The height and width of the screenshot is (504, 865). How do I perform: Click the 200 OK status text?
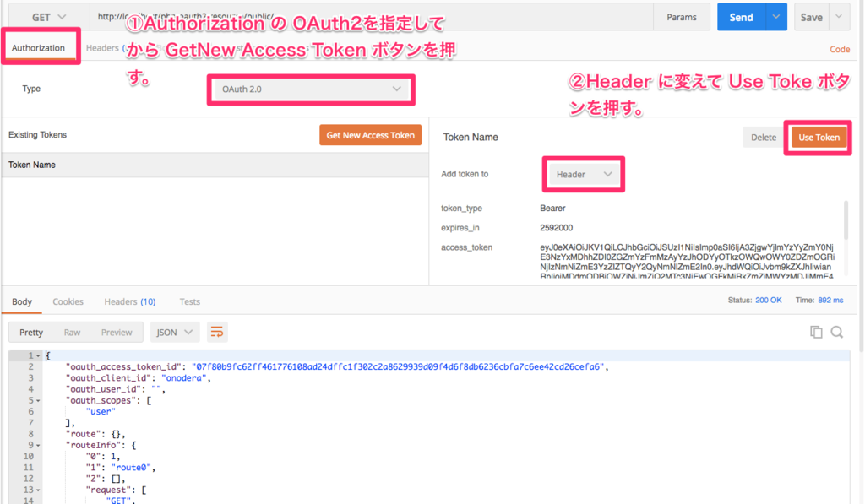[769, 300]
